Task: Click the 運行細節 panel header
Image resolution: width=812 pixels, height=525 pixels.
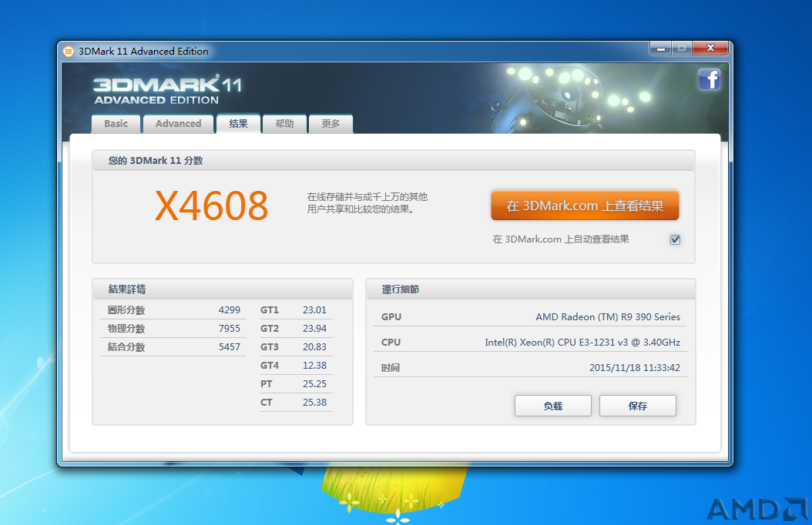Action: pos(530,289)
